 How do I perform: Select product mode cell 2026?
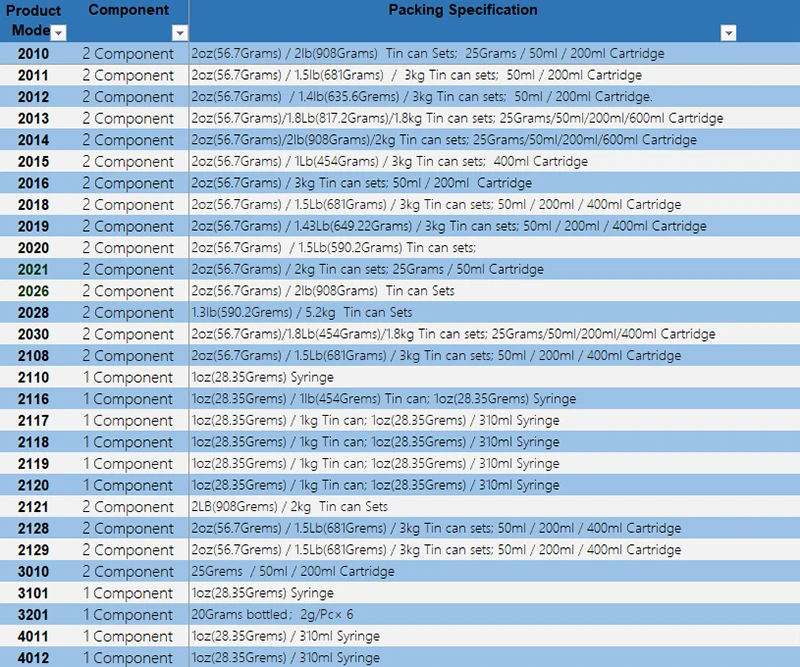click(x=34, y=291)
